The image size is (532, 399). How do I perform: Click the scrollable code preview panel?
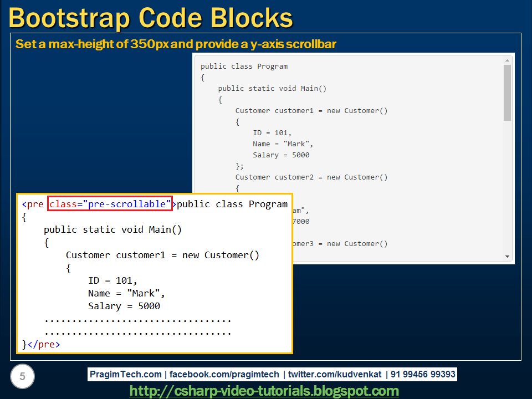pyautogui.click(x=349, y=155)
